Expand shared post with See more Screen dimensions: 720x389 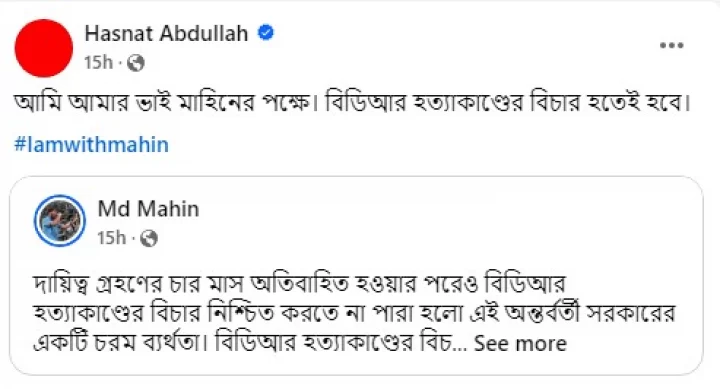click(520, 344)
